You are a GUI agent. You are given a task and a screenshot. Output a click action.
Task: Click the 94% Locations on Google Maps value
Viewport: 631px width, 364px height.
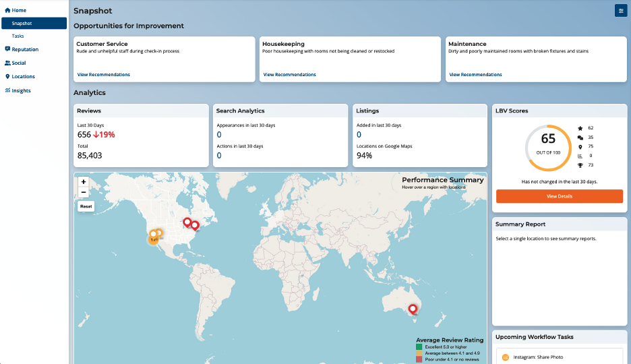click(364, 156)
